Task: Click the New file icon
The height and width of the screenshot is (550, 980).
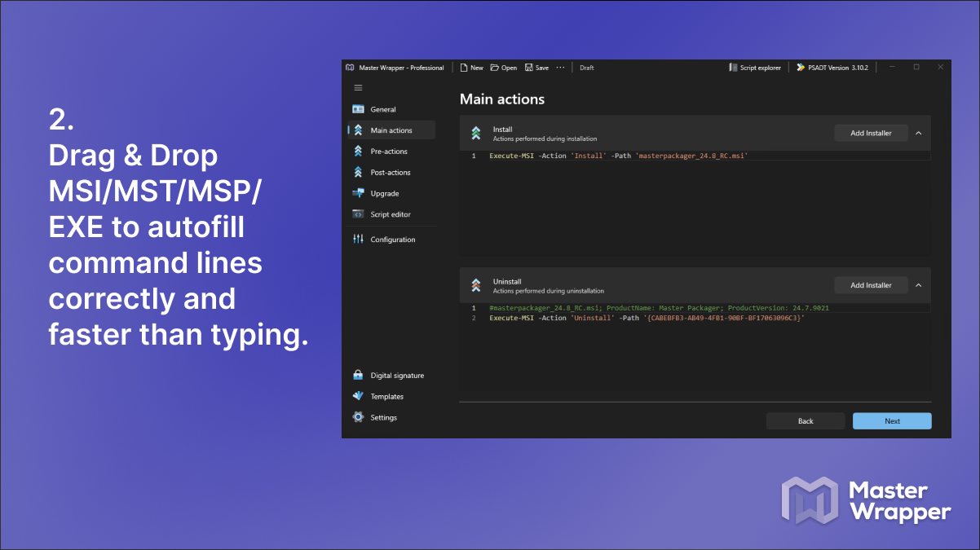Action: click(x=464, y=68)
